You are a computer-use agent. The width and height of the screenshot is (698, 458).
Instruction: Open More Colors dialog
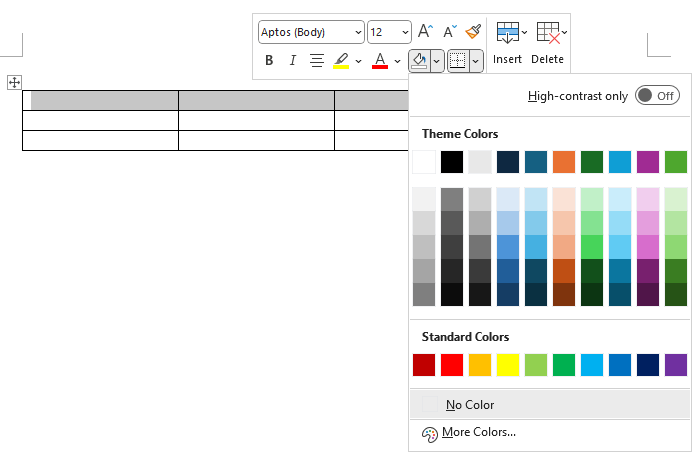click(x=550, y=433)
